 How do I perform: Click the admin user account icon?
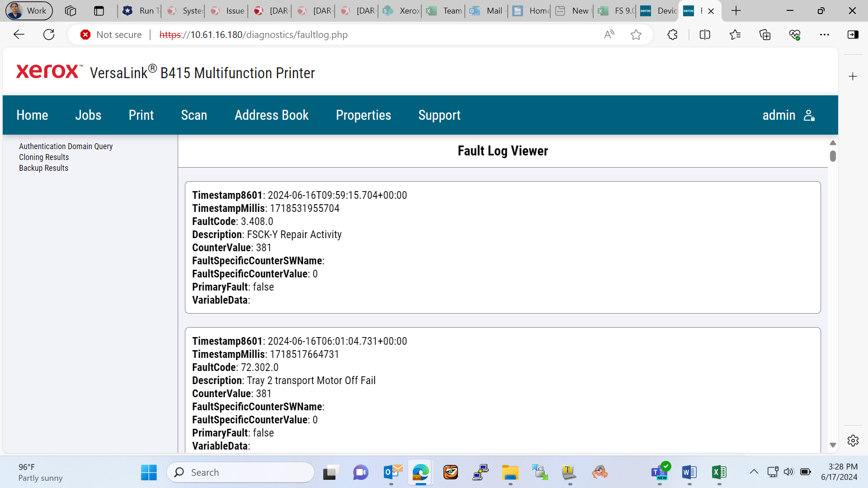[809, 115]
